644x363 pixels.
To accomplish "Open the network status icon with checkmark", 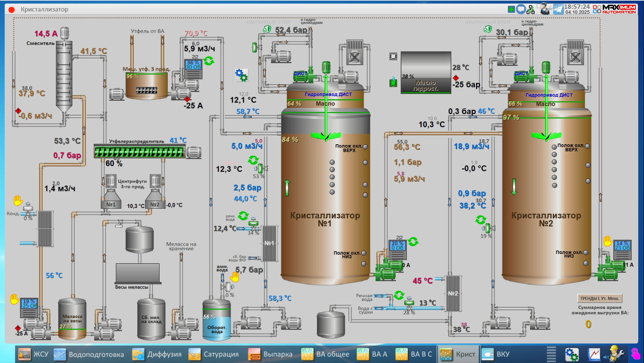I will (531, 10).
